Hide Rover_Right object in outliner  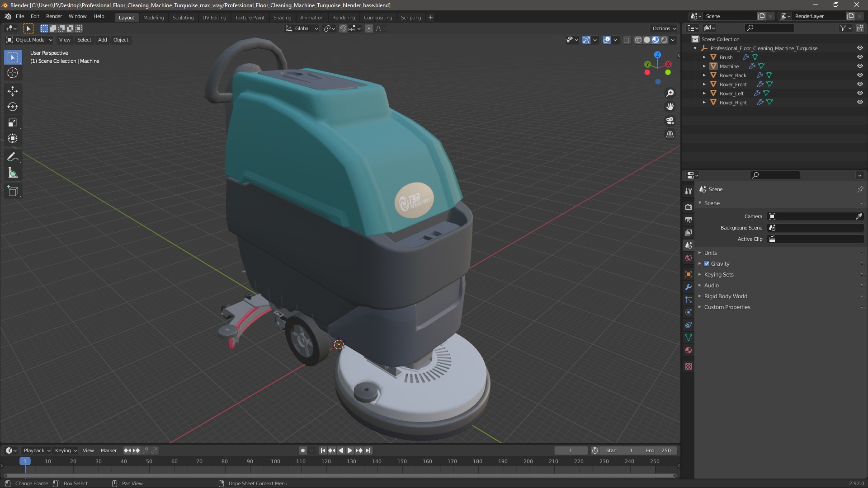[860, 102]
